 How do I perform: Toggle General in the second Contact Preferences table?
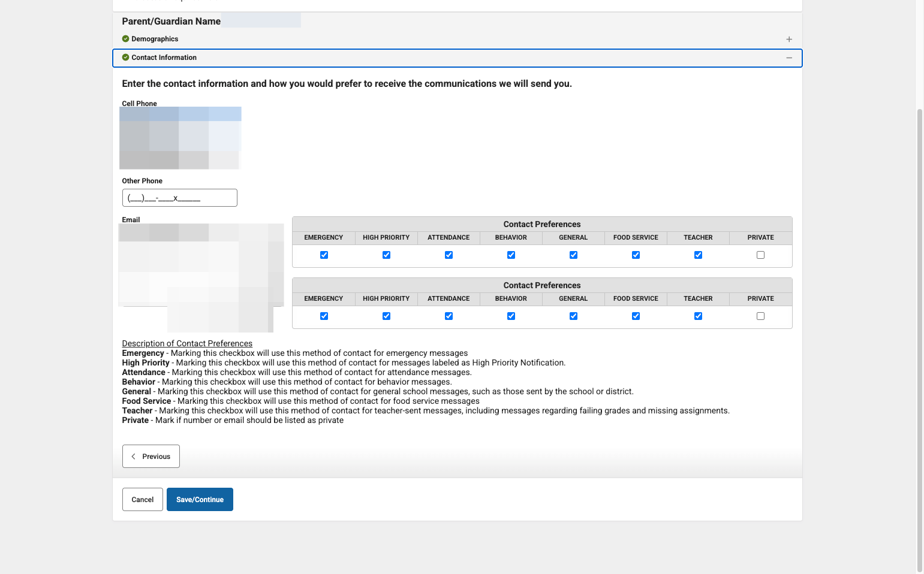573,316
